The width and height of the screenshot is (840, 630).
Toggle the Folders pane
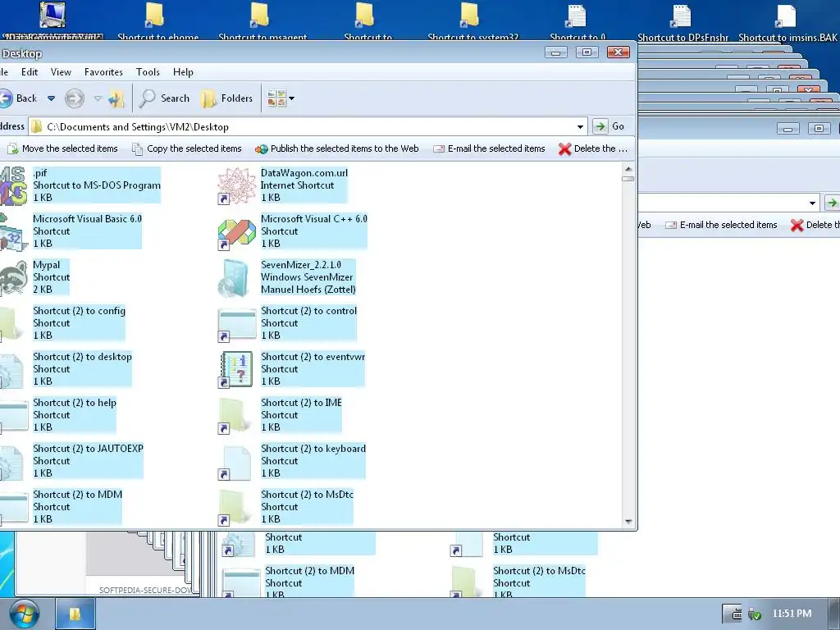226,98
